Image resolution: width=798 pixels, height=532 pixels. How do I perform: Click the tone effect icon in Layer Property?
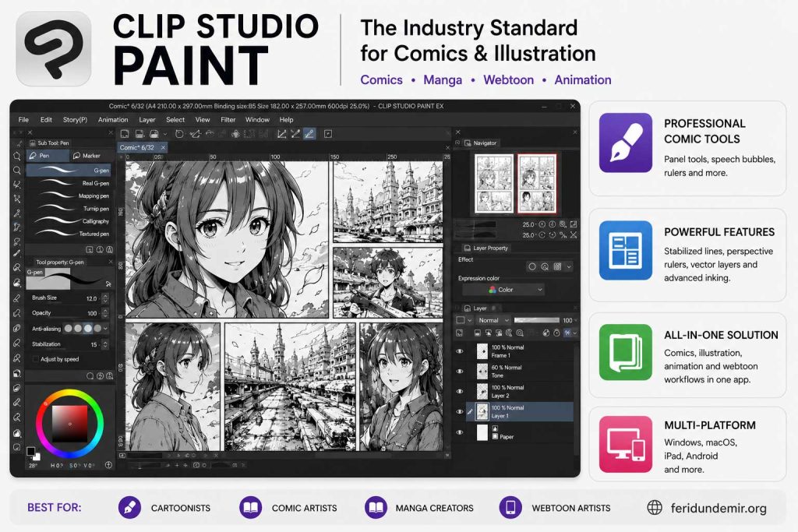pos(545,266)
